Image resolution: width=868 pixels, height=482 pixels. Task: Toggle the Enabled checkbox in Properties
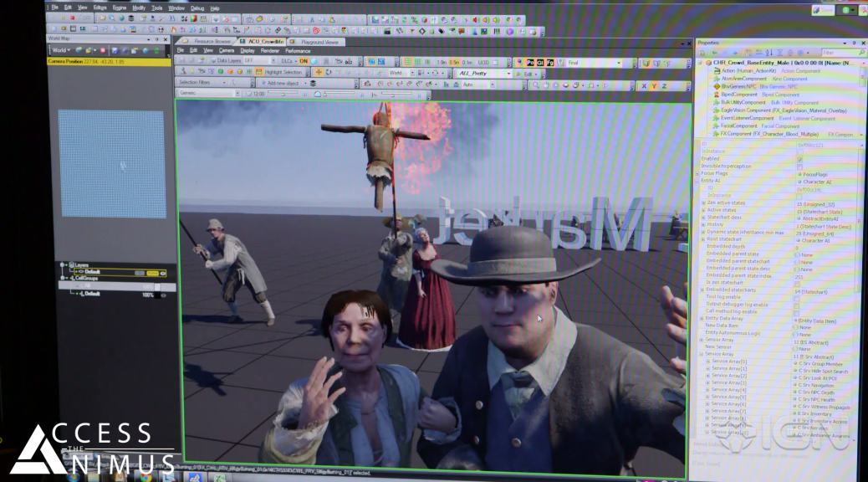tap(799, 158)
